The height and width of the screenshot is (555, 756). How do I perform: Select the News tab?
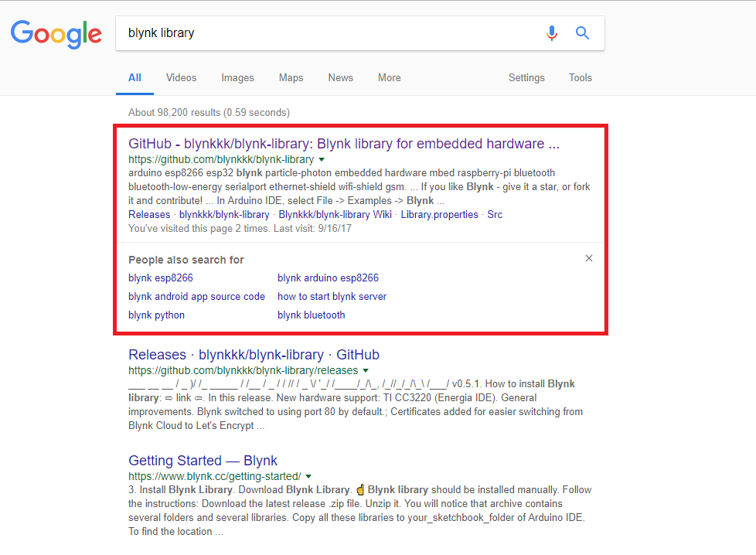340,78
